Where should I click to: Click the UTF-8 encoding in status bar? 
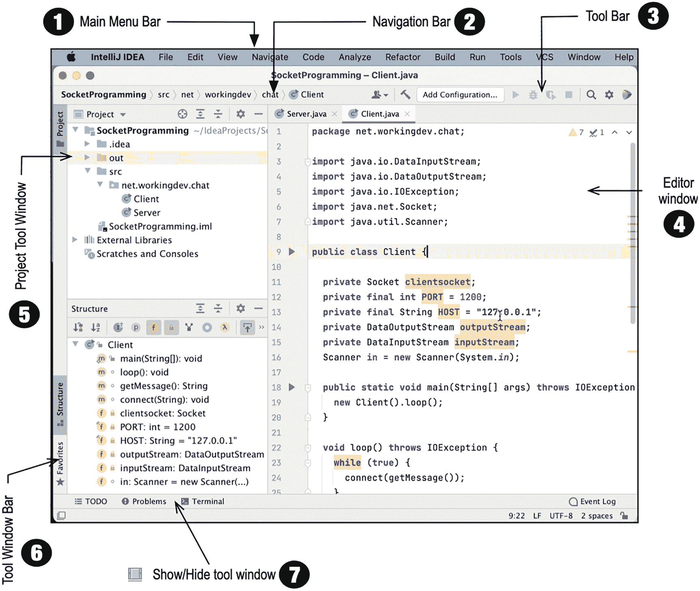coord(561,516)
